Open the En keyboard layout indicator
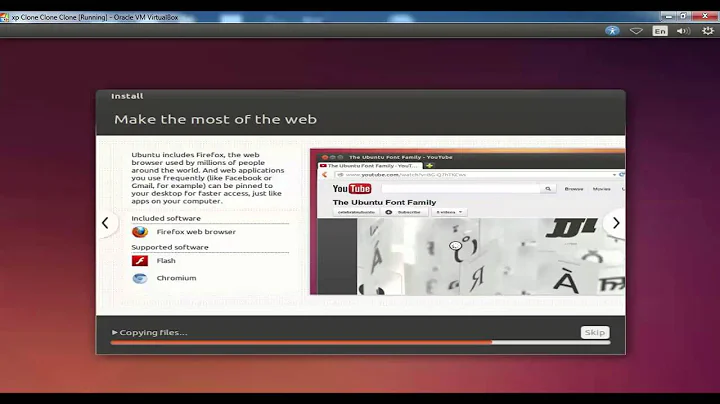This screenshot has height=404, width=720. tap(660, 31)
